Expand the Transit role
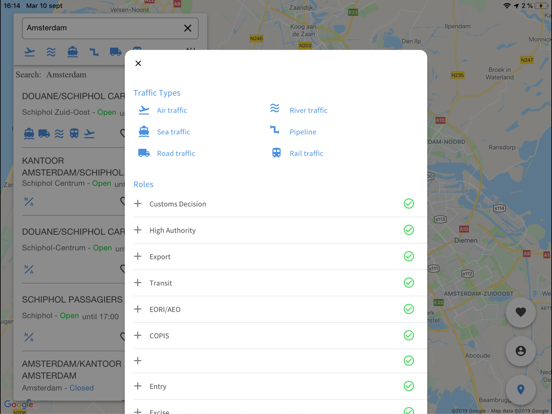Screen dimensions: 552x414 pos(138,283)
